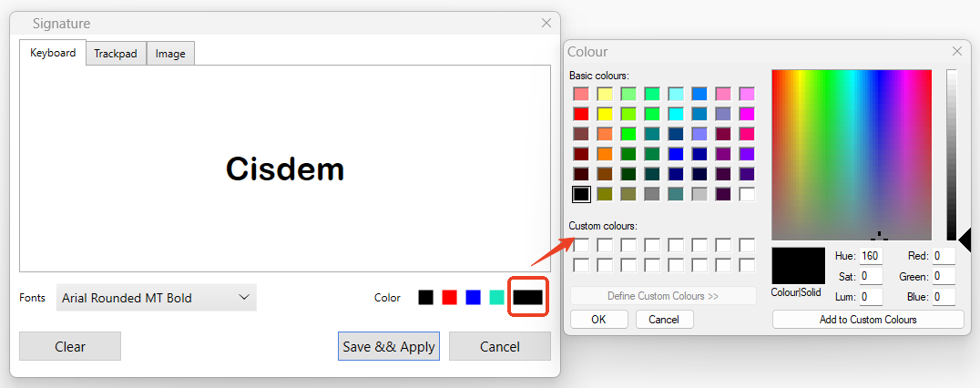Click inside the Lum value field

click(872, 297)
